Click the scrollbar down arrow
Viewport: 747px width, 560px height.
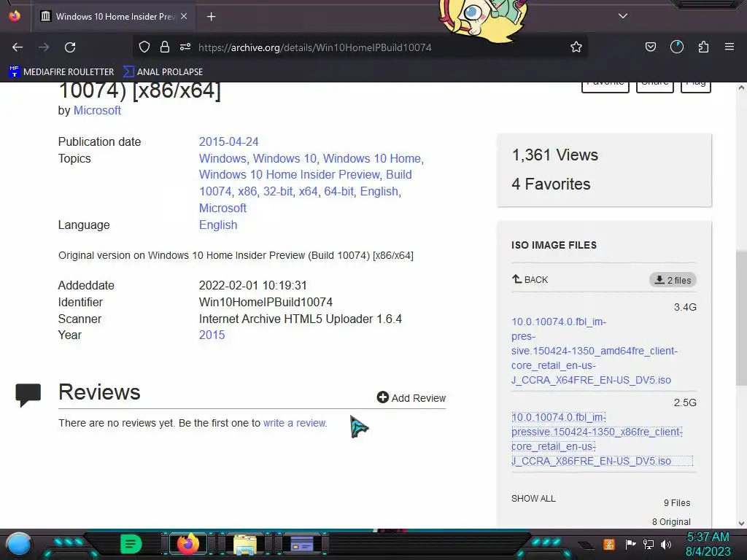[x=741, y=523]
